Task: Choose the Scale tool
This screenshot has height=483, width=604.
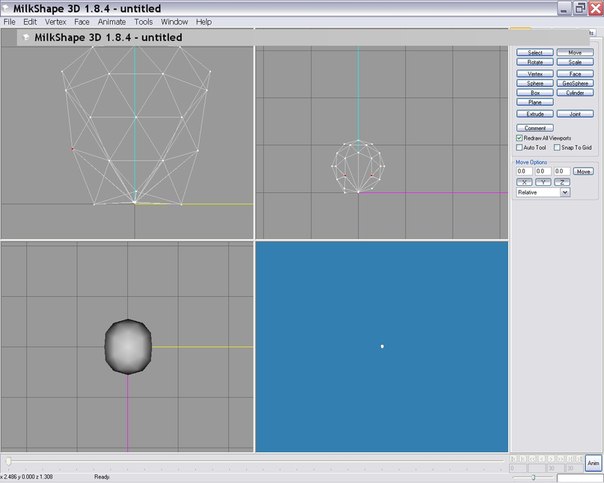Action: tap(575, 62)
